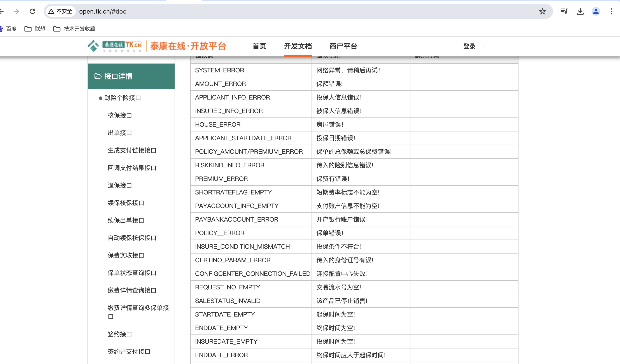
Task: Select the 接口详情 sidebar header
Action: point(131,76)
